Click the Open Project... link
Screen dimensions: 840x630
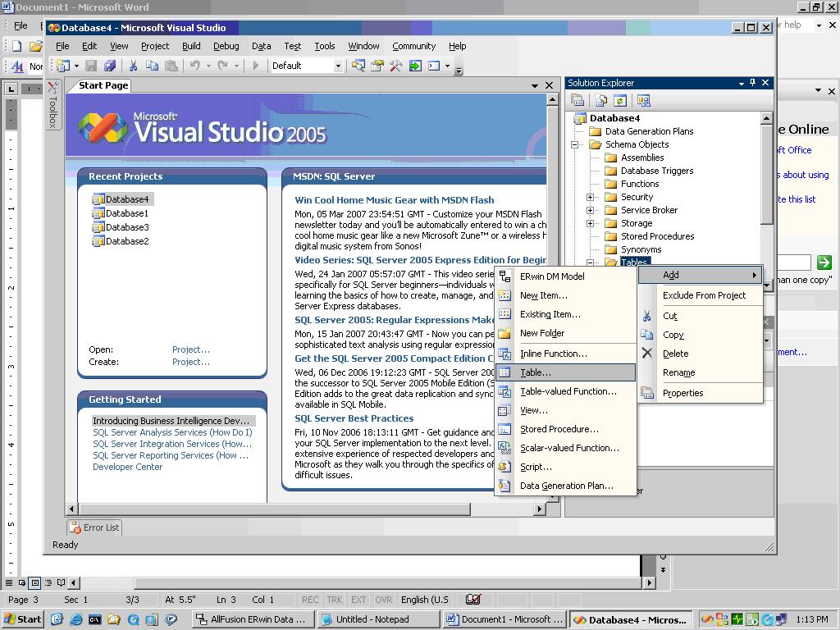pos(190,349)
